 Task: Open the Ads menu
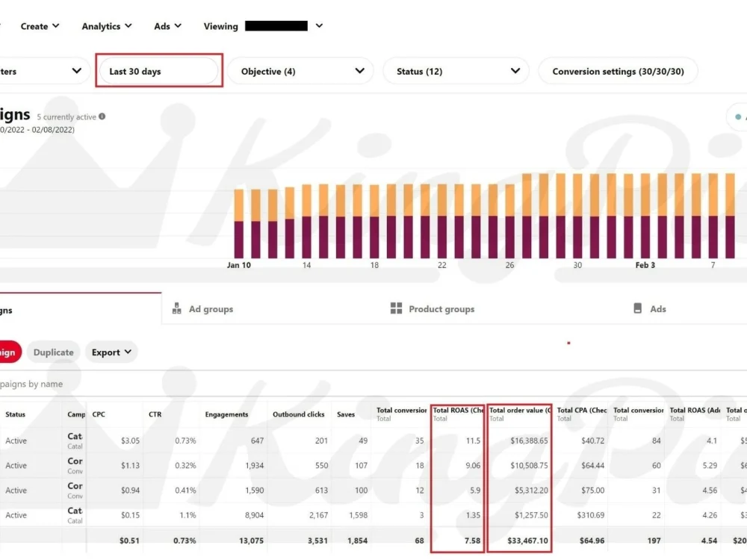(167, 26)
